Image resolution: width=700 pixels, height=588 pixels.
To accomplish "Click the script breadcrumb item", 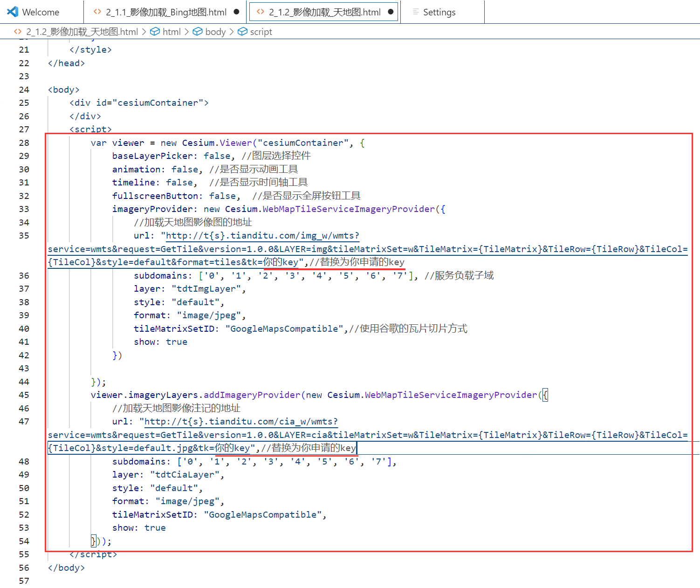I will tap(261, 32).
